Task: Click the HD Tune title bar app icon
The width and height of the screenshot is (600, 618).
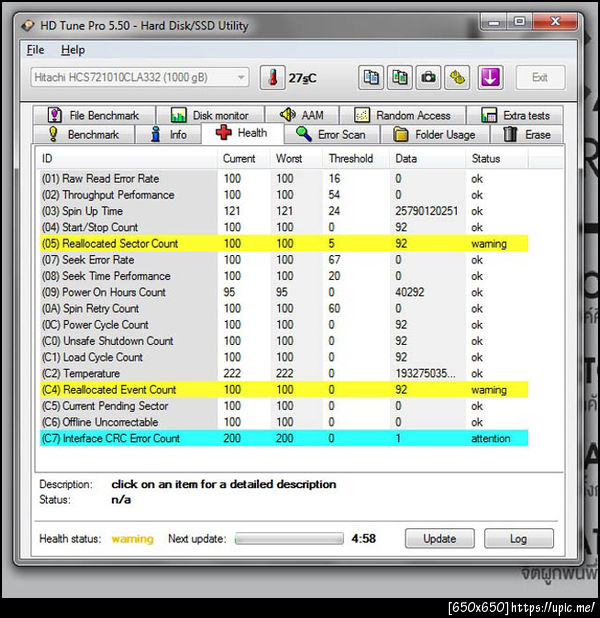Action: click(x=28, y=26)
